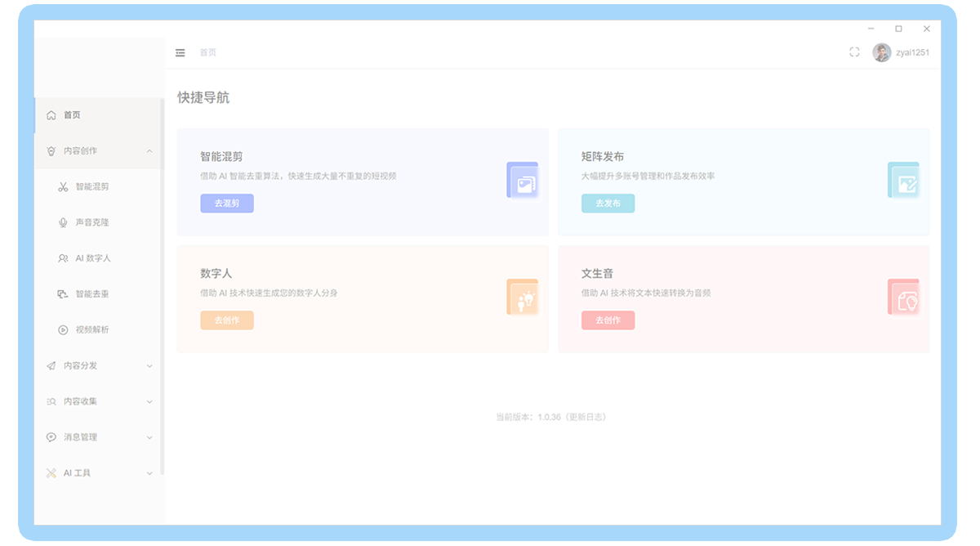Click the 文生音 card red icon
This screenshot has width=980, height=546.
904,298
